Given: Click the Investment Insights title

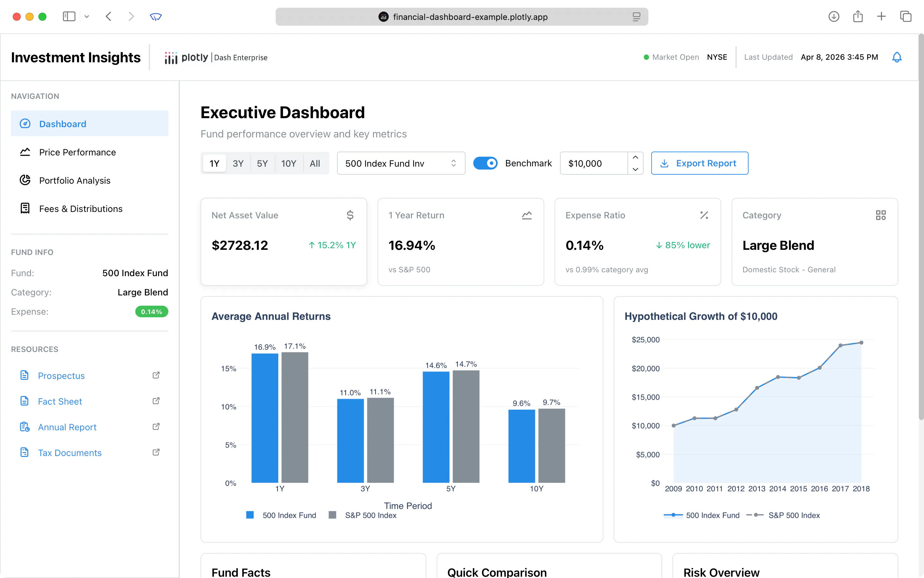Looking at the screenshot, I should point(76,57).
